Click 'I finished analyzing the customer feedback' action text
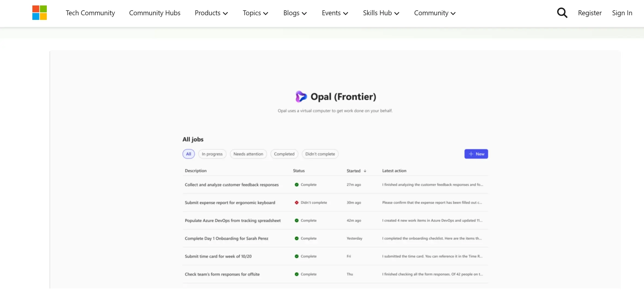This screenshot has height=304, width=644. click(433, 185)
